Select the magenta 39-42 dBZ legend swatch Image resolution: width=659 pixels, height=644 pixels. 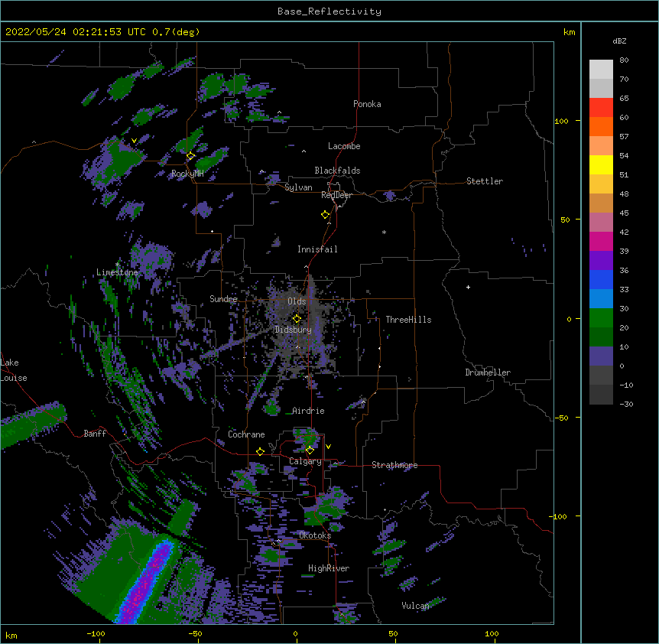coord(601,241)
